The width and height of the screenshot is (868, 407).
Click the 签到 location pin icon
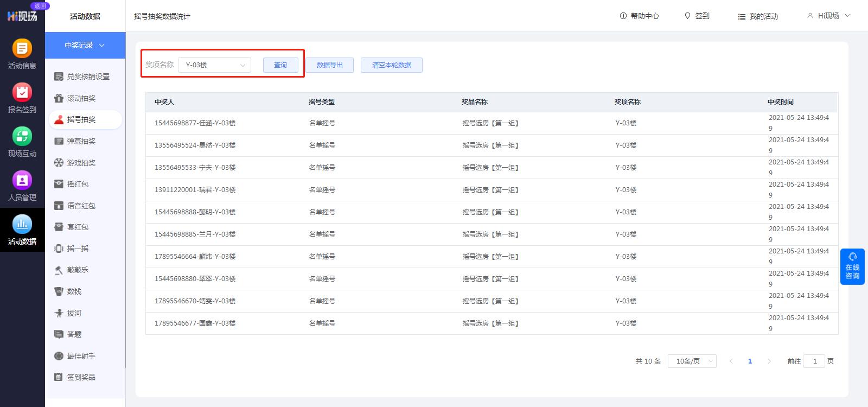[x=687, y=16]
